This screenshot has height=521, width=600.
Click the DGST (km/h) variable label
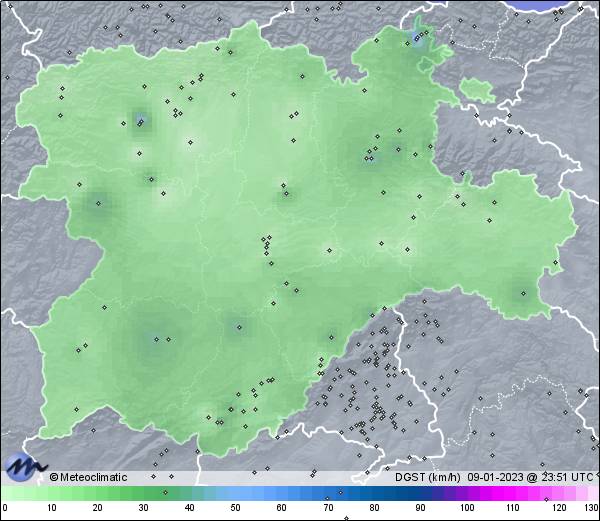(x=428, y=477)
